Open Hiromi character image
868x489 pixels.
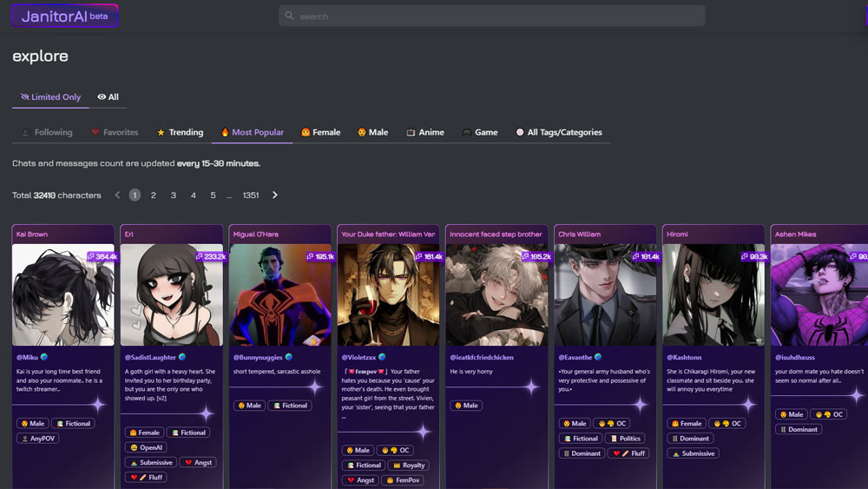(x=714, y=294)
